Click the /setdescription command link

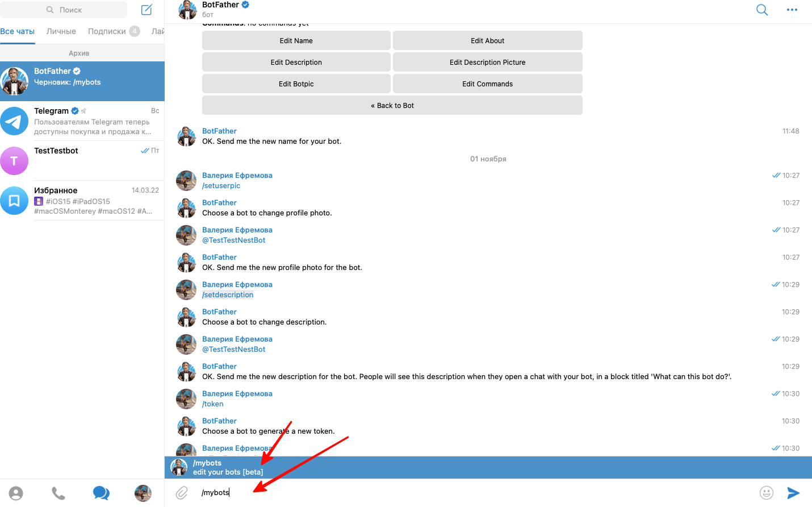click(x=228, y=295)
